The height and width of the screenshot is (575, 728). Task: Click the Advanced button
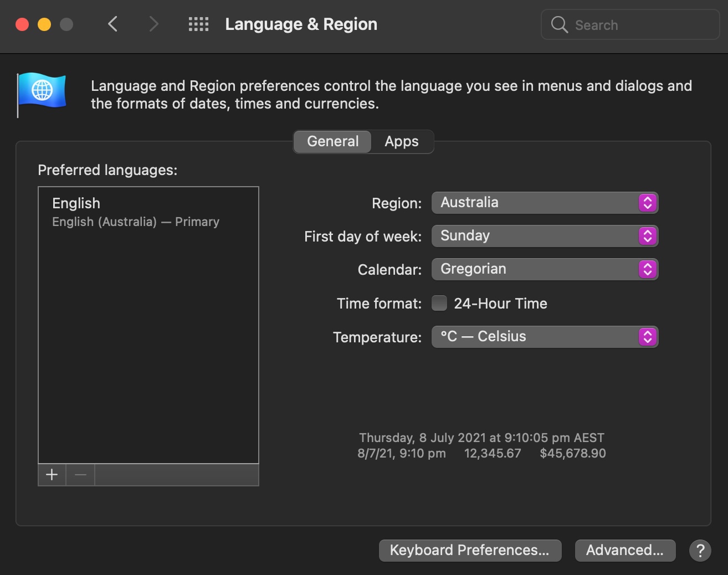click(x=625, y=550)
